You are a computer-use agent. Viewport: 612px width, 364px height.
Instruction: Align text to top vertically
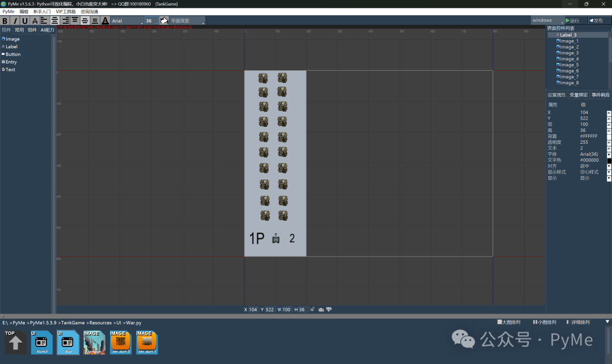(x=75, y=20)
